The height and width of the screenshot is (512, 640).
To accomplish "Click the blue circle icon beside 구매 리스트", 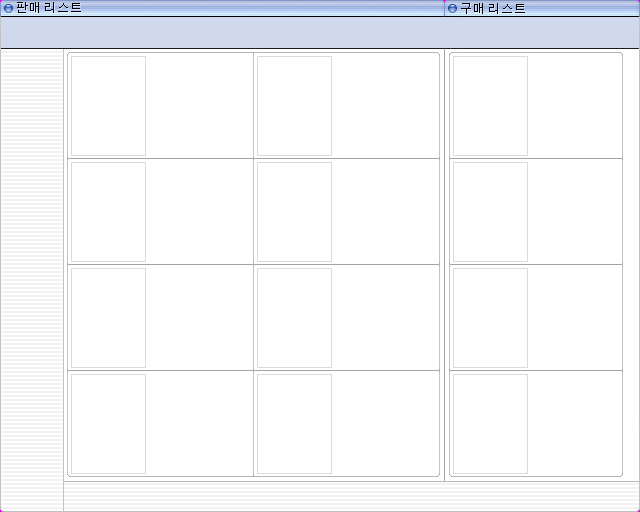I will click(452, 8).
